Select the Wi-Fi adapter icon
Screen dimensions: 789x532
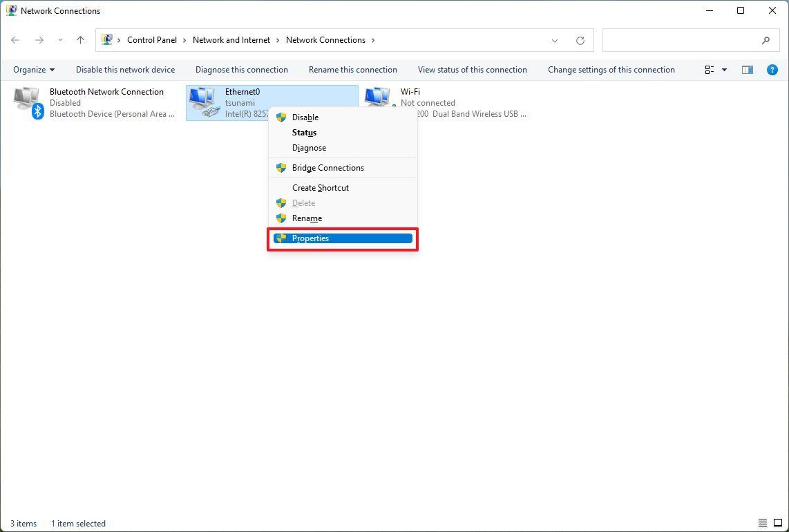click(377, 99)
